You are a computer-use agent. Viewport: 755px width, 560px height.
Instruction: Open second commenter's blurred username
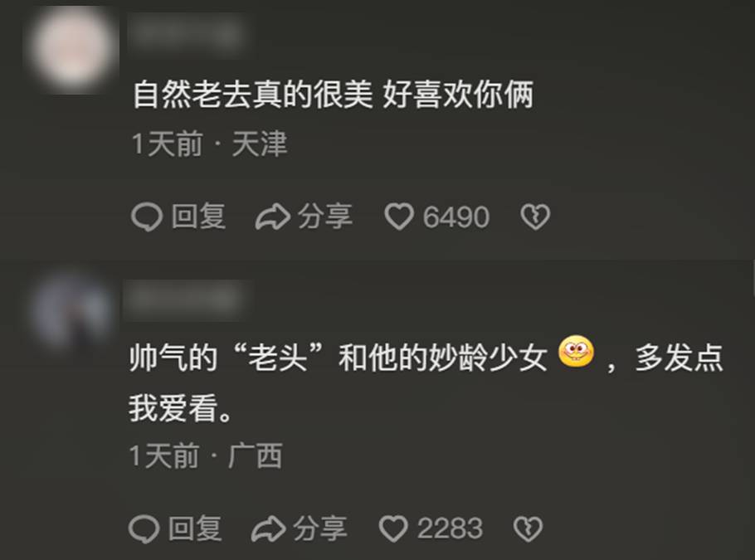point(187,299)
